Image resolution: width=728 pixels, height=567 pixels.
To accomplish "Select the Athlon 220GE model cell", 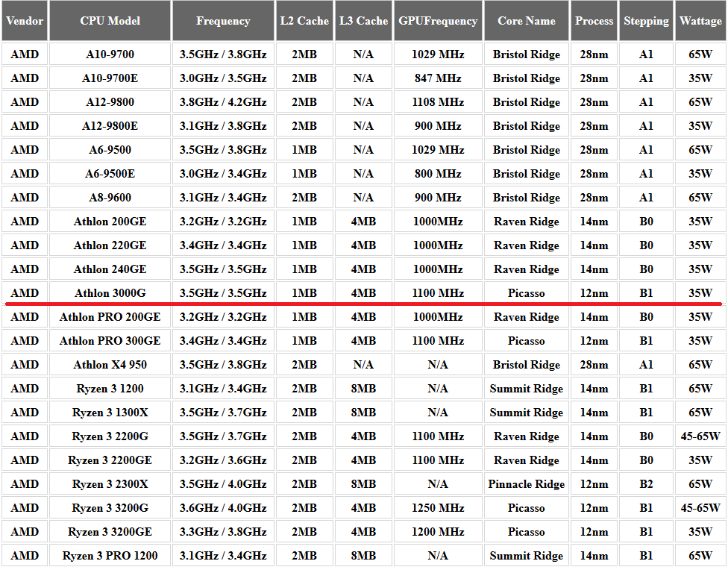I will point(110,245).
